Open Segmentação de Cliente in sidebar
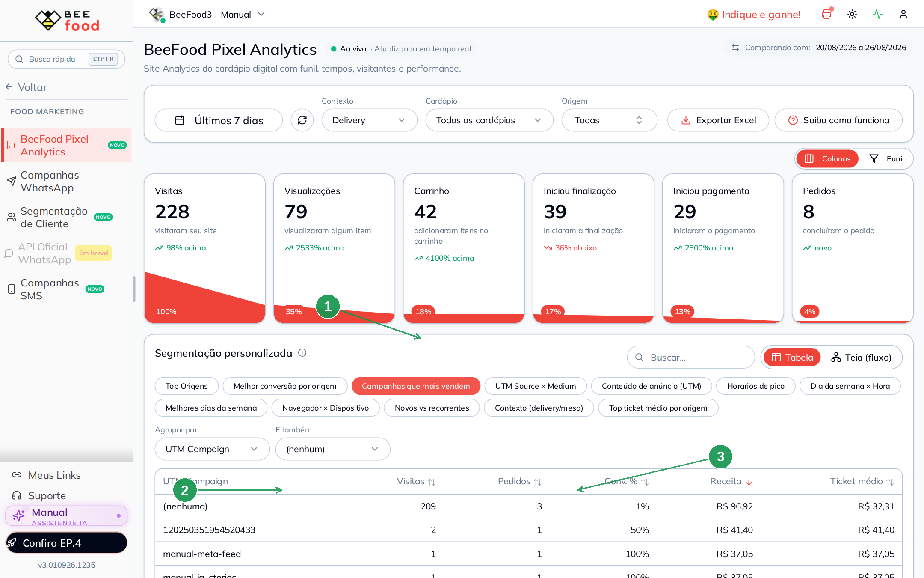Viewport: 924px width, 578px height. point(67,217)
